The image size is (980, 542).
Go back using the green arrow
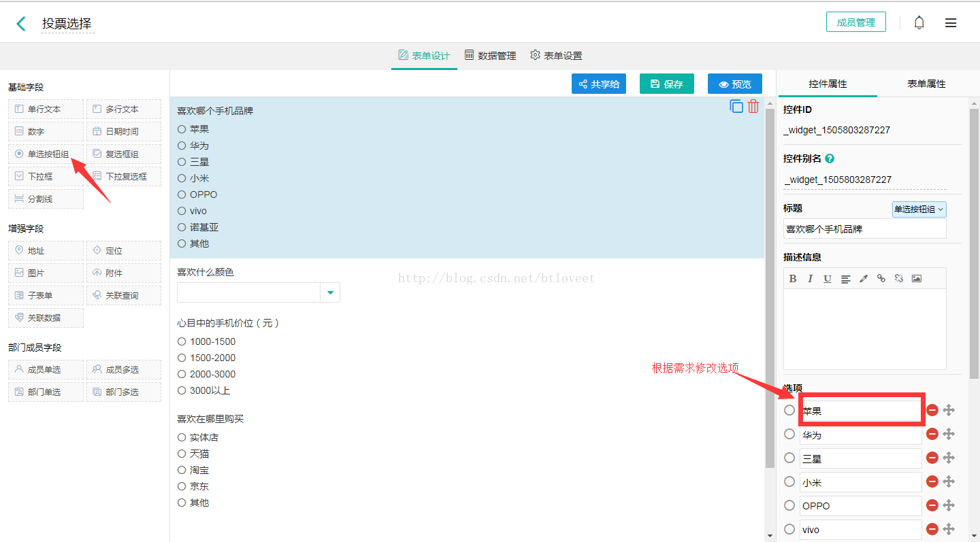pos(21,24)
